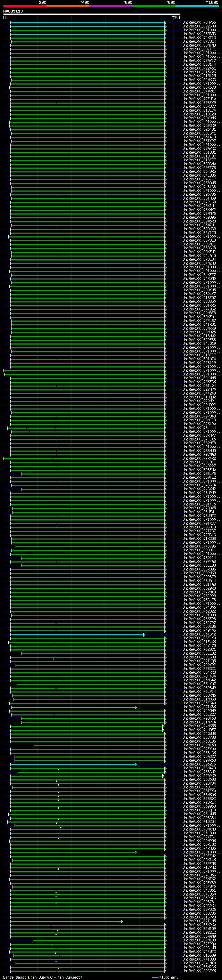Select label UniRef100_Q6BGU2
The height and width of the screenshot is (980, 222).
pos(199,771)
